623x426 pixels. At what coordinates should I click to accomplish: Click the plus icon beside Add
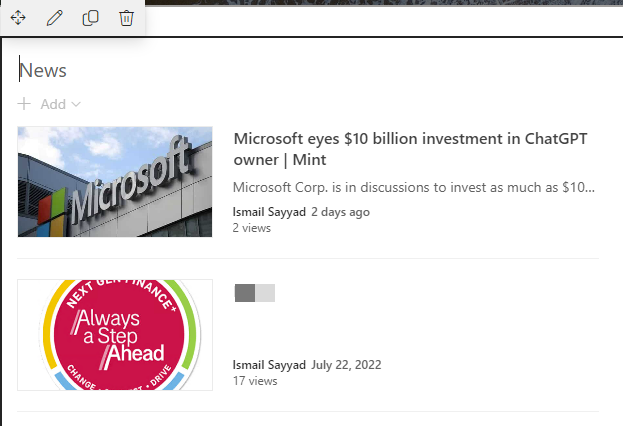pyautogui.click(x=24, y=104)
